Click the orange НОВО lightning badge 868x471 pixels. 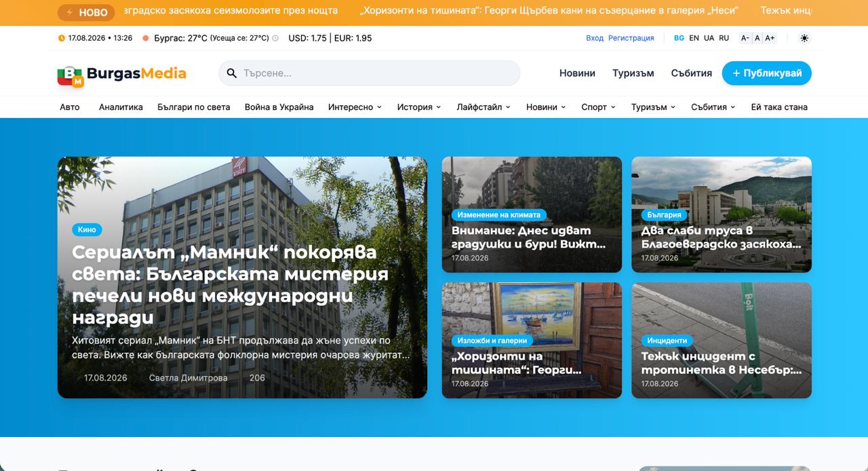(x=86, y=12)
